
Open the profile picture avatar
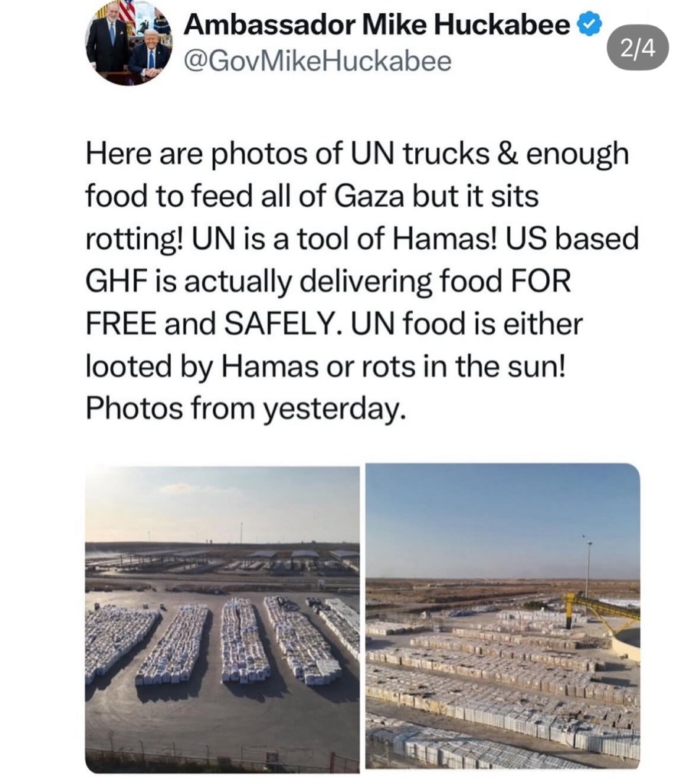pyautogui.click(x=128, y=42)
